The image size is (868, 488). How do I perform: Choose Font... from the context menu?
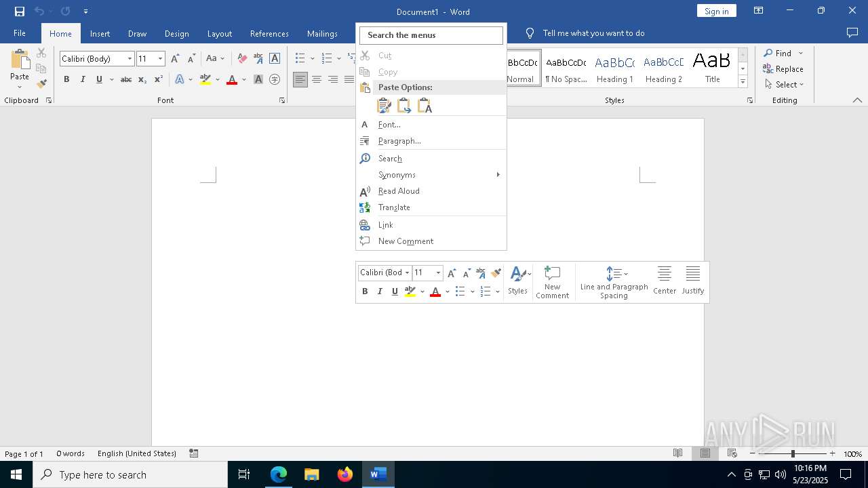tap(431, 125)
